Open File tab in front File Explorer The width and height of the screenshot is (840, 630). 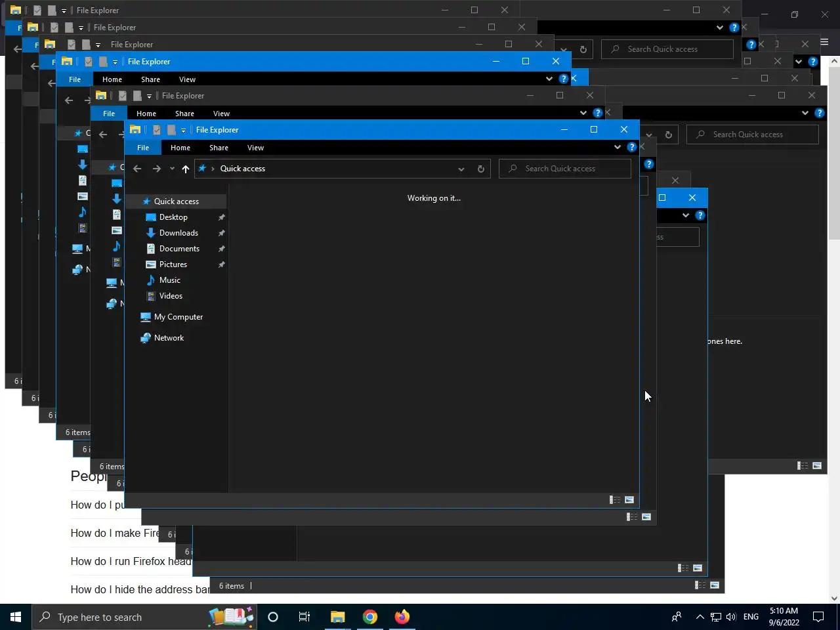(143, 148)
